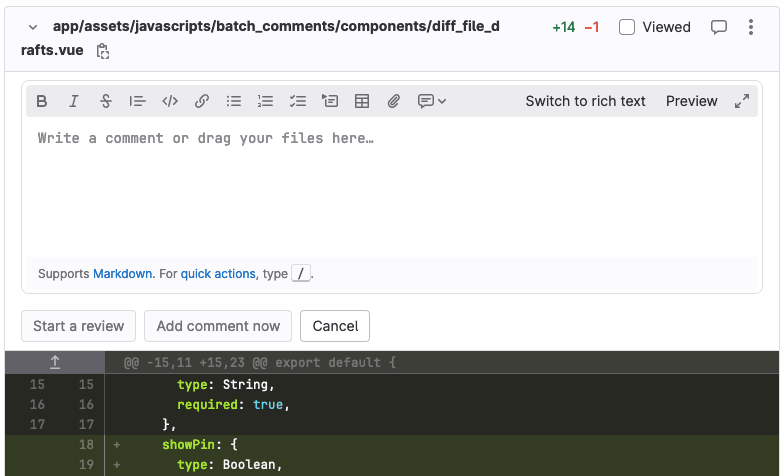784x476 pixels.
Task: Insert a link
Action: tap(202, 101)
